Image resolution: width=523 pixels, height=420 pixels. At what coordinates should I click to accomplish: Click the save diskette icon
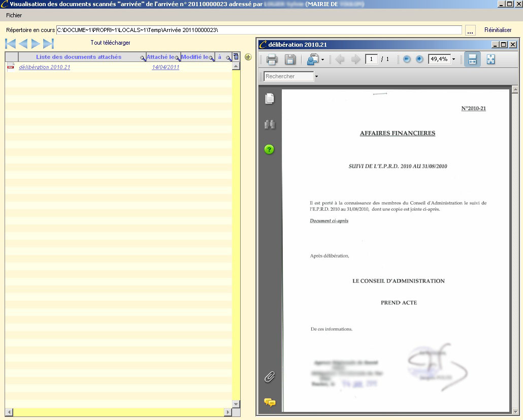290,59
